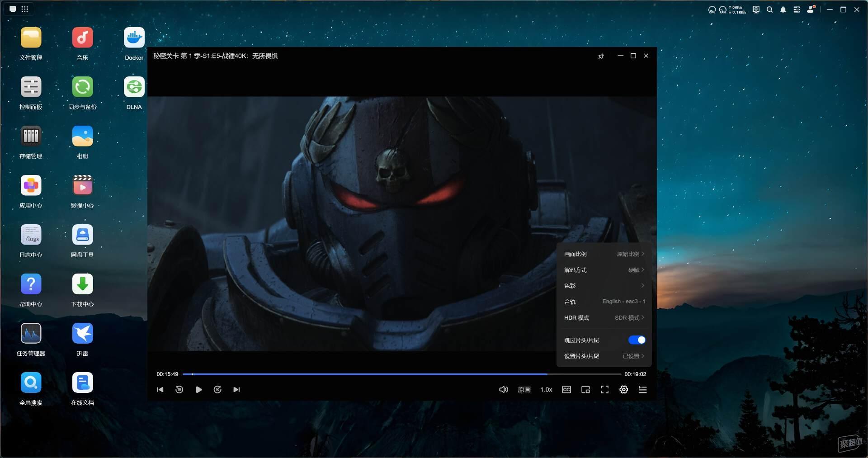The height and width of the screenshot is (458, 868).
Task: Launch the 迅雷 Xunlei app
Action: click(x=82, y=333)
